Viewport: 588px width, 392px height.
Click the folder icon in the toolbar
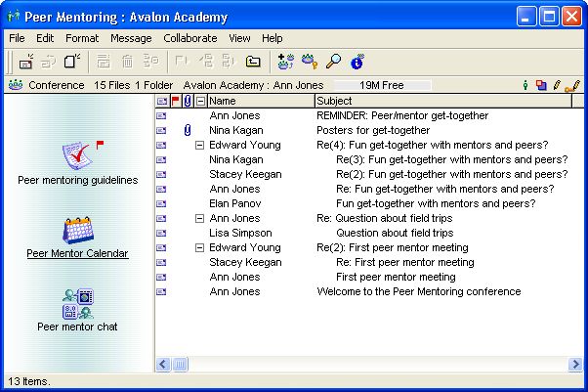[253, 62]
